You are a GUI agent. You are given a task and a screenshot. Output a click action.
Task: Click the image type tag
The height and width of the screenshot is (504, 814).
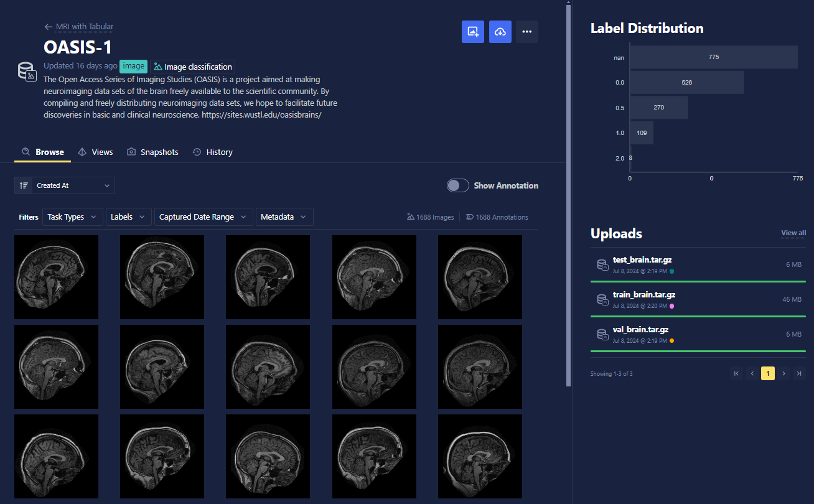[x=133, y=66]
